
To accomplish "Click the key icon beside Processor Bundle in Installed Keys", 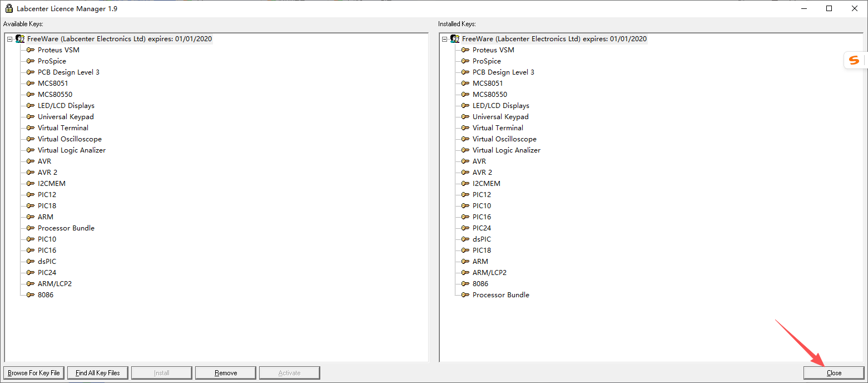I will (465, 295).
